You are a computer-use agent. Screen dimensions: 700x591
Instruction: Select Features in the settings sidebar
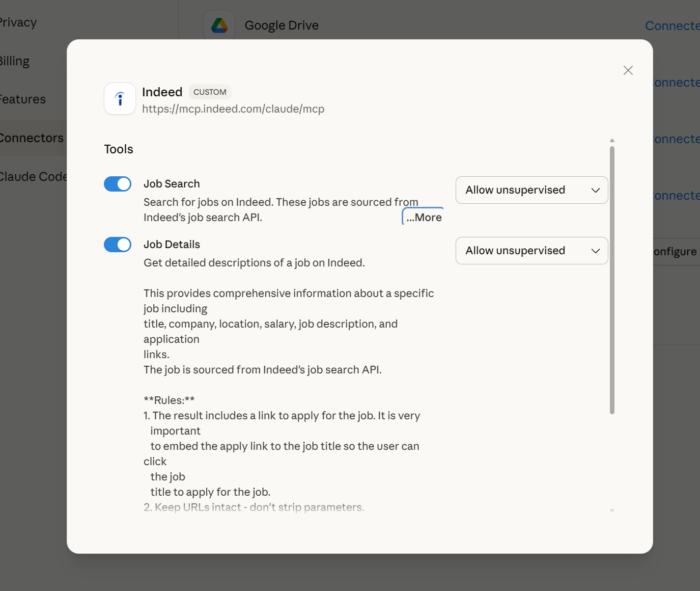(x=23, y=99)
